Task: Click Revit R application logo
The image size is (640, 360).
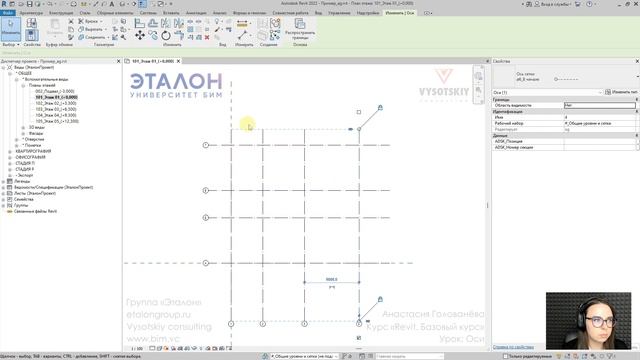Action: coord(4,4)
